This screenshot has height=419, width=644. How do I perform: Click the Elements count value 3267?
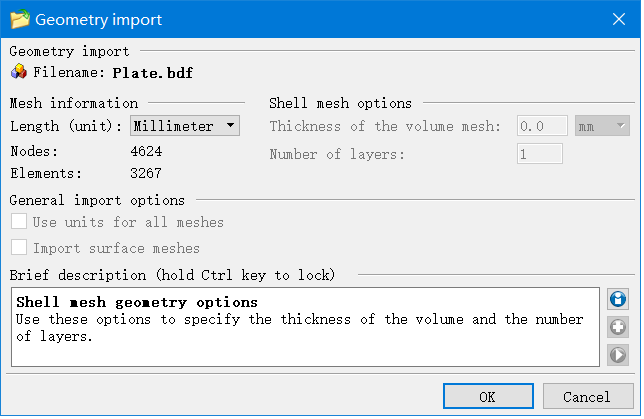(x=146, y=171)
